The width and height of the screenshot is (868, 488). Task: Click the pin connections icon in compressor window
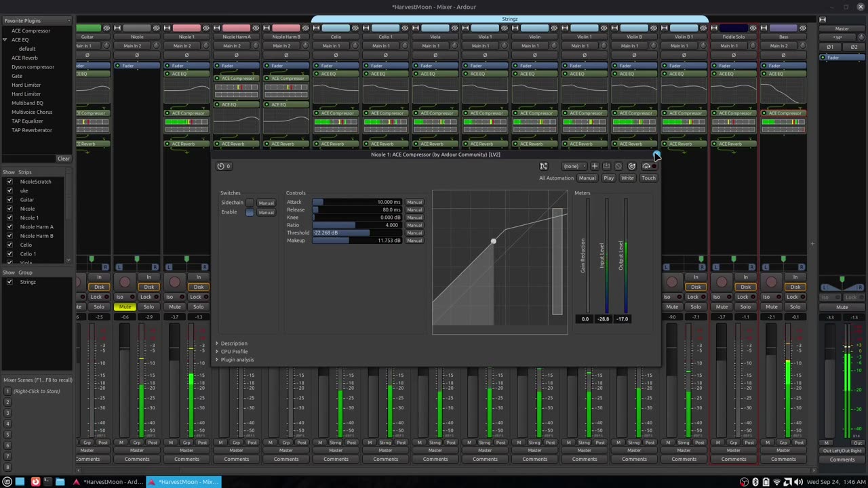click(x=543, y=166)
